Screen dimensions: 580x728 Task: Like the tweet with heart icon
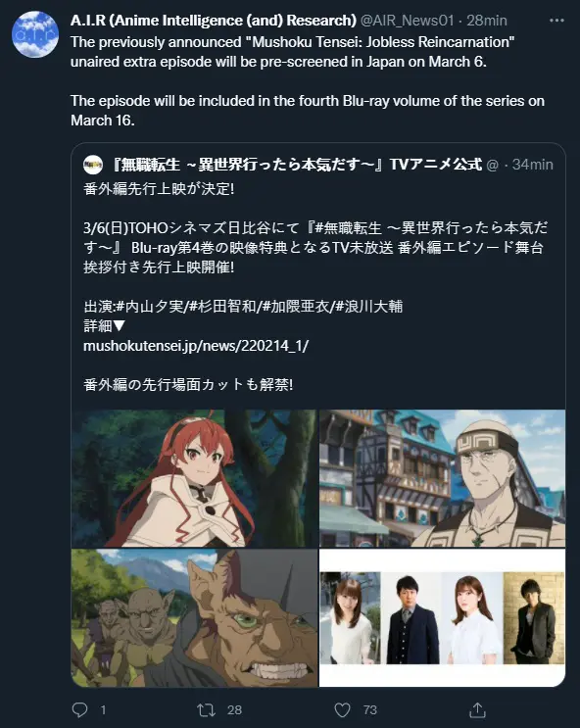click(x=342, y=709)
